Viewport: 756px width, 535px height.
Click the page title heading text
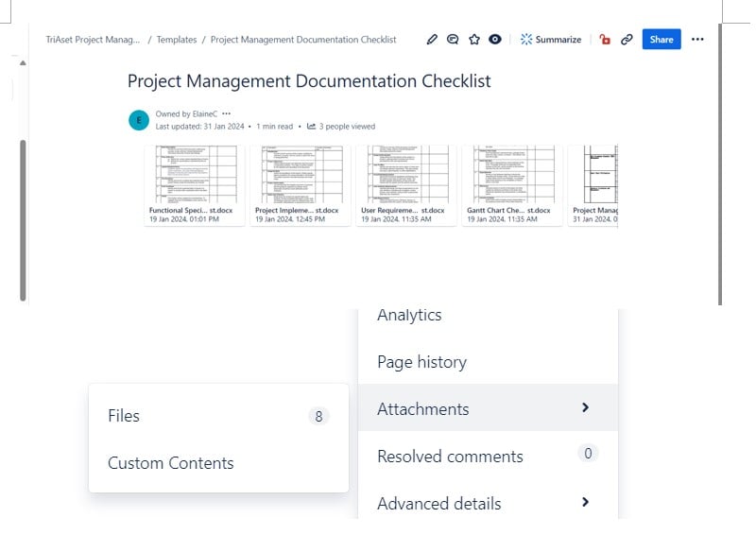tap(309, 81)
